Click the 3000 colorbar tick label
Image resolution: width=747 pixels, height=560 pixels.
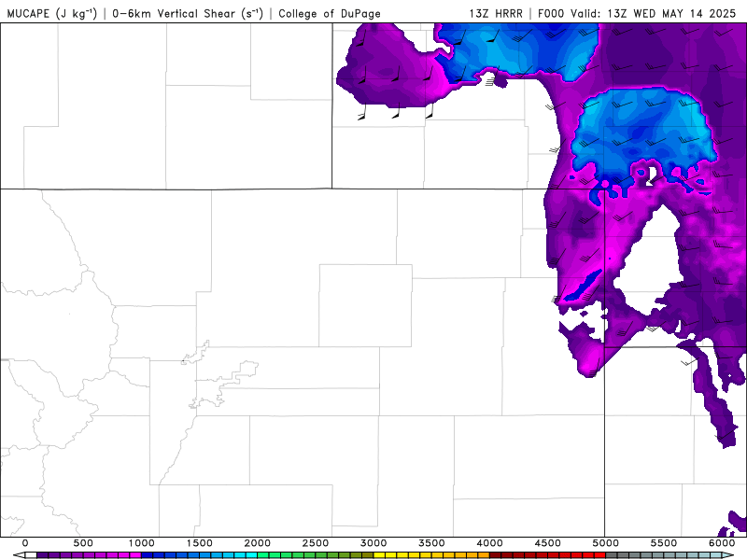(x=373, y=543)
